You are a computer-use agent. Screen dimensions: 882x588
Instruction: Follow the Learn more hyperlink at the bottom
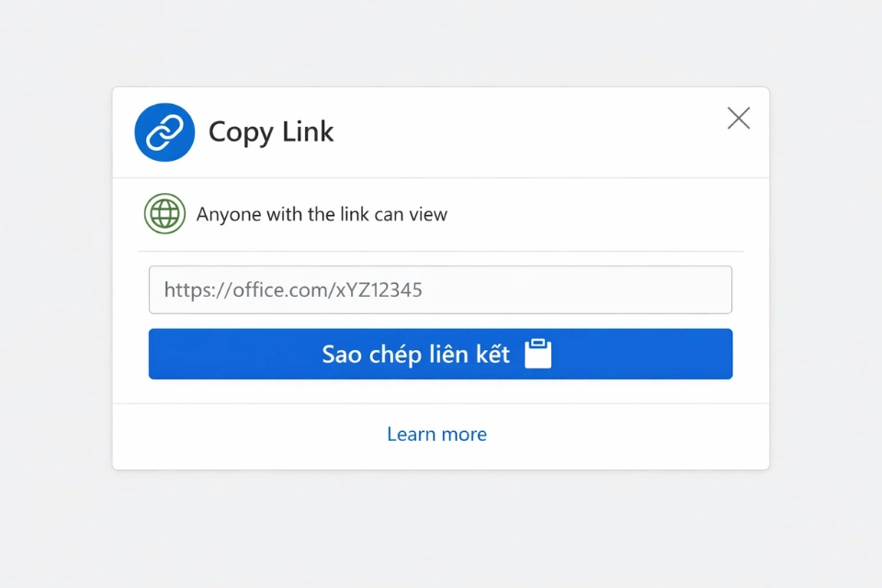437,434
